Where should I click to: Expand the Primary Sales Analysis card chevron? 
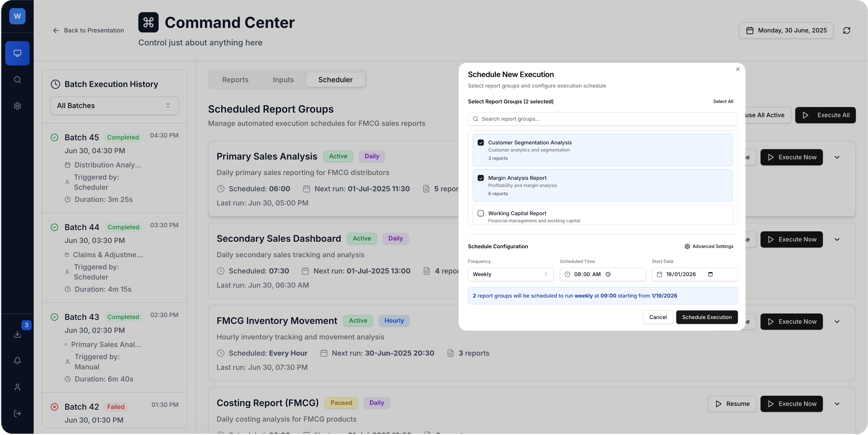(837, 157)
